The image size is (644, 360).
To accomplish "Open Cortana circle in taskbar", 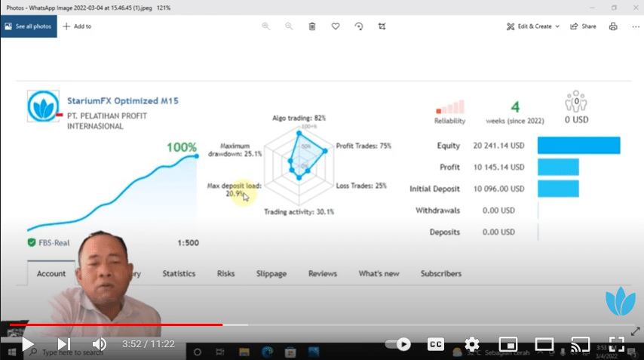I will (197, 352).
